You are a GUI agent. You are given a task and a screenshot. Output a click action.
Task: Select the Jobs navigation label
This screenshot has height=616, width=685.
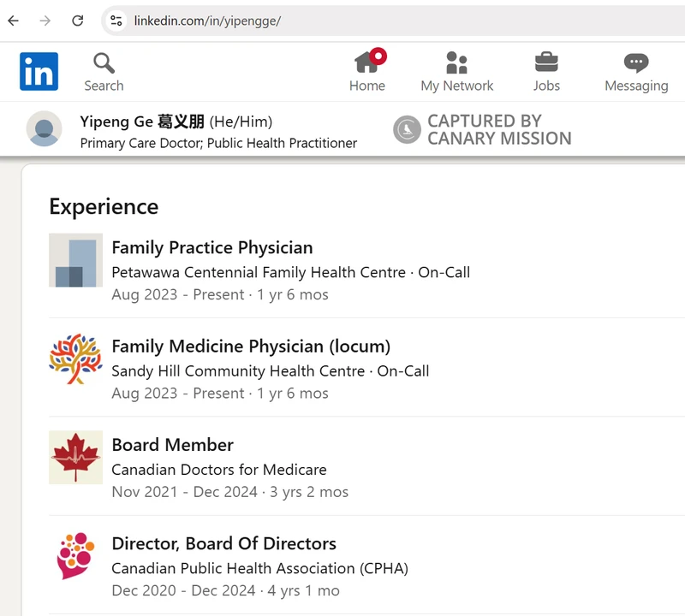(546, 86)
